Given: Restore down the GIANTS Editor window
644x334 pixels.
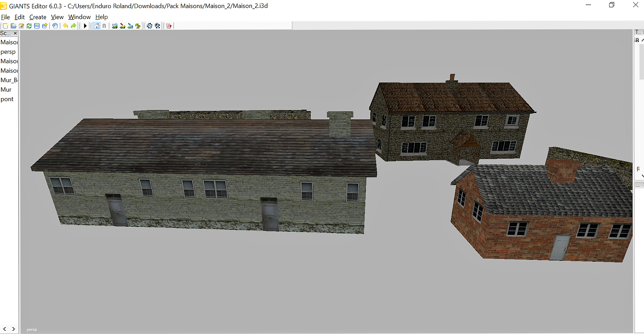Looking at the screenshot, I should click(612, 5).
